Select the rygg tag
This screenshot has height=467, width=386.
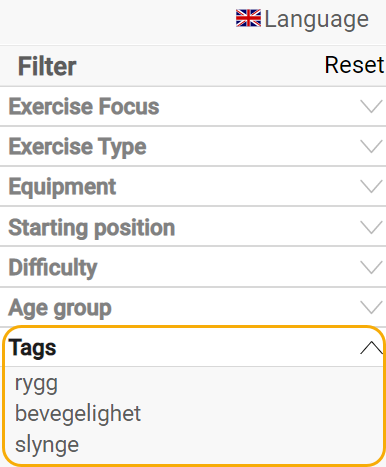point(36,384)
